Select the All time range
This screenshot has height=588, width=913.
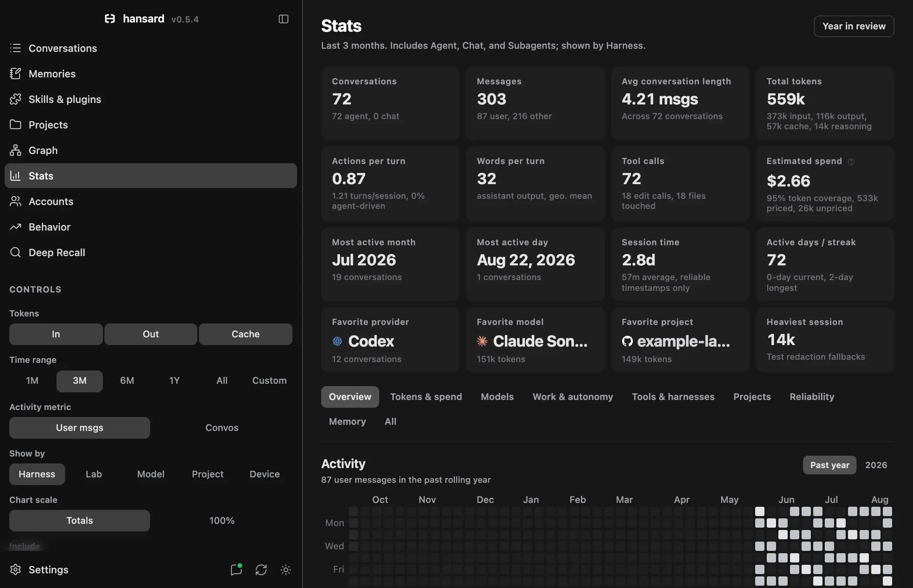tap(222, 381)
